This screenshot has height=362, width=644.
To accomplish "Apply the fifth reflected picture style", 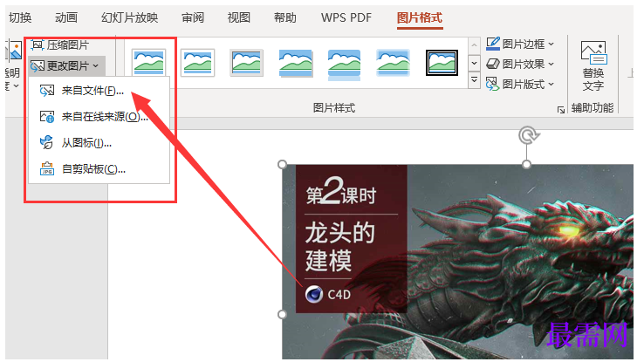I will (x=344, y=64).
